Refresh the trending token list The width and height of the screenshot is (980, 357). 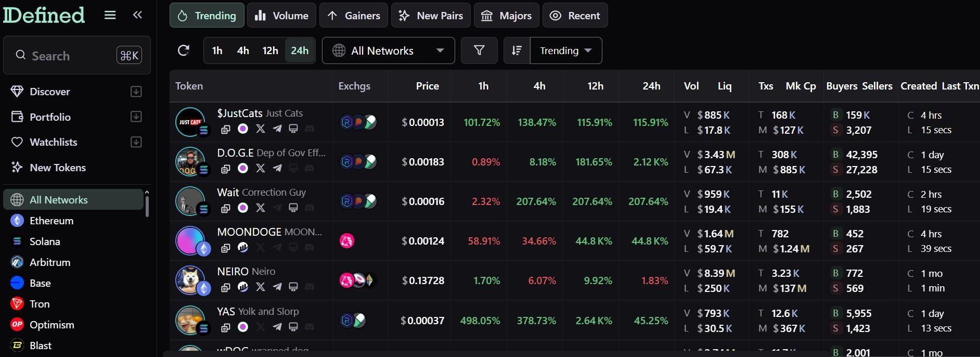pos(183,50)
